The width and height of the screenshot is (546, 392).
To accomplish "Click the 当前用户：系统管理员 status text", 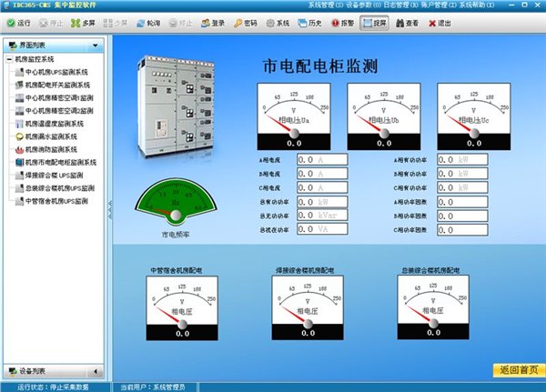I will pyautogui.click(x=153, y=387).
